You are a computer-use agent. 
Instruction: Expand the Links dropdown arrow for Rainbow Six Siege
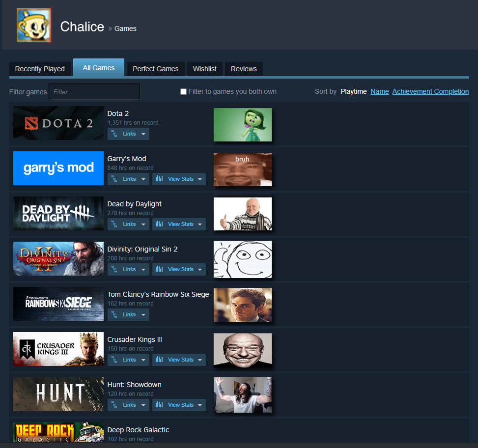143,315
